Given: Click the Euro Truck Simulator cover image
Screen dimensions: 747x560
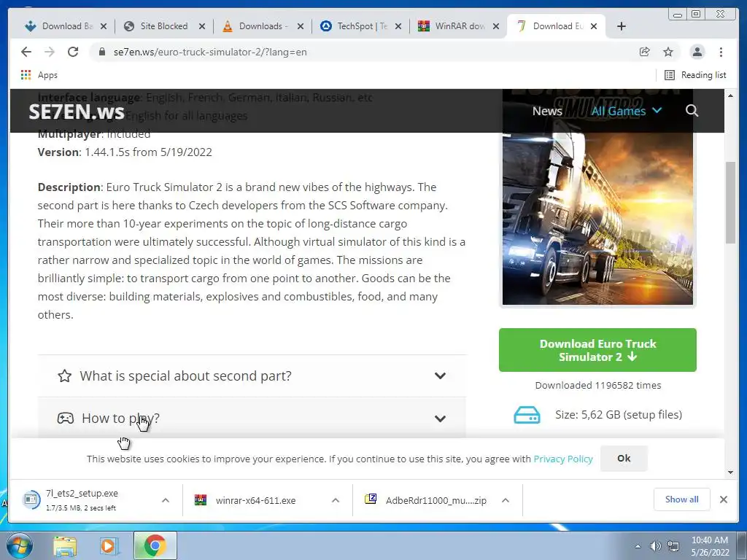Looking at the screenshot, I should (597, 218).
